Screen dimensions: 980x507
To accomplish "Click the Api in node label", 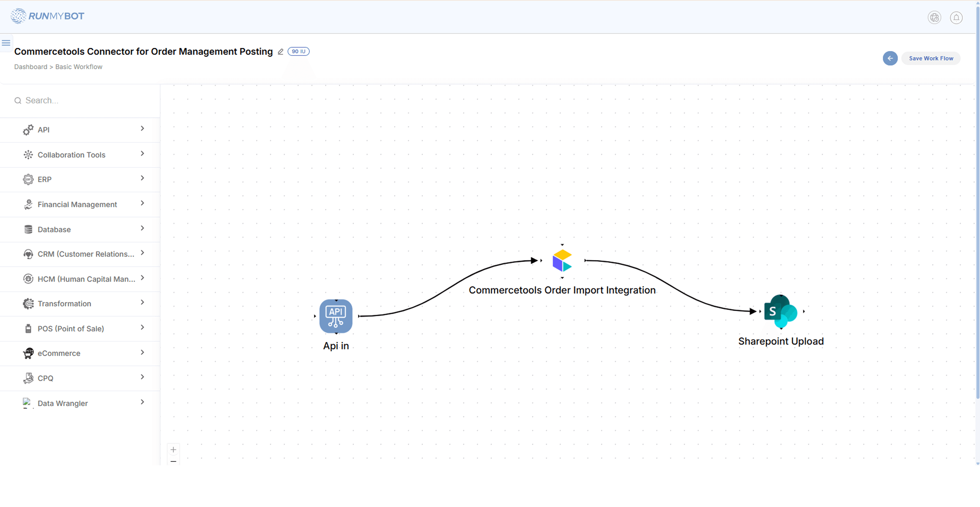I will [x=336, y=346].
